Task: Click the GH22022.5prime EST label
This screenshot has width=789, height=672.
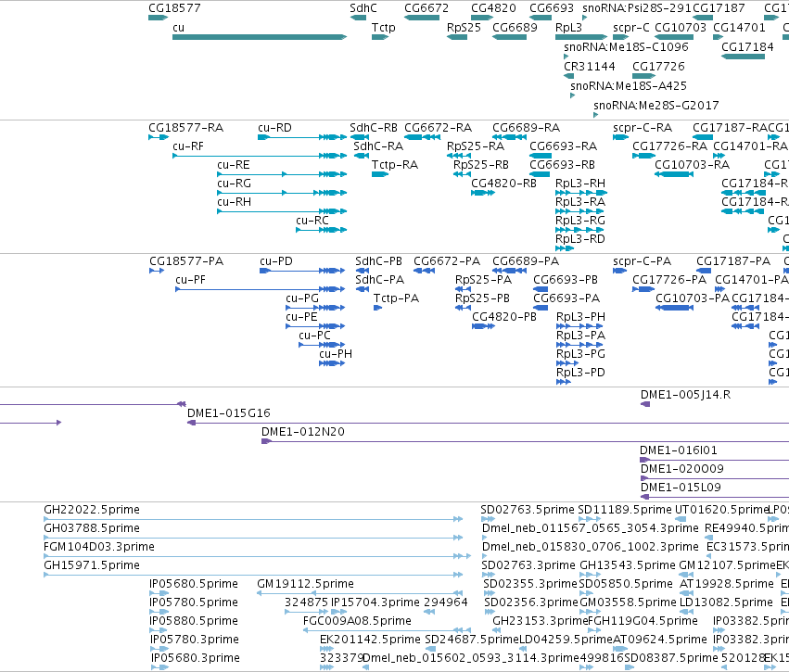Action: point(92,510)
